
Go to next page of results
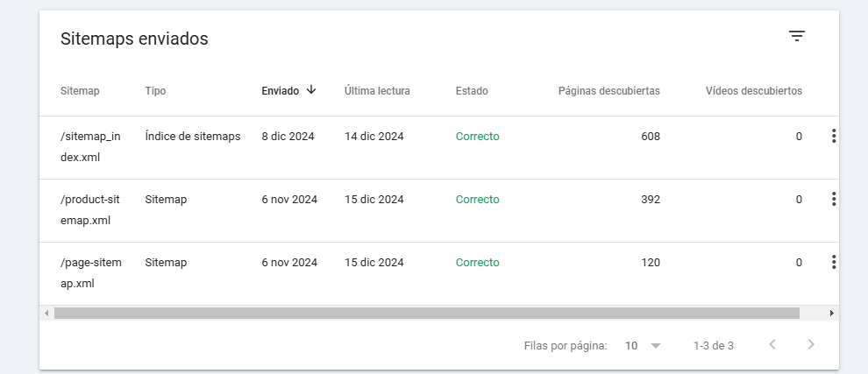click(x=811, y=345)
